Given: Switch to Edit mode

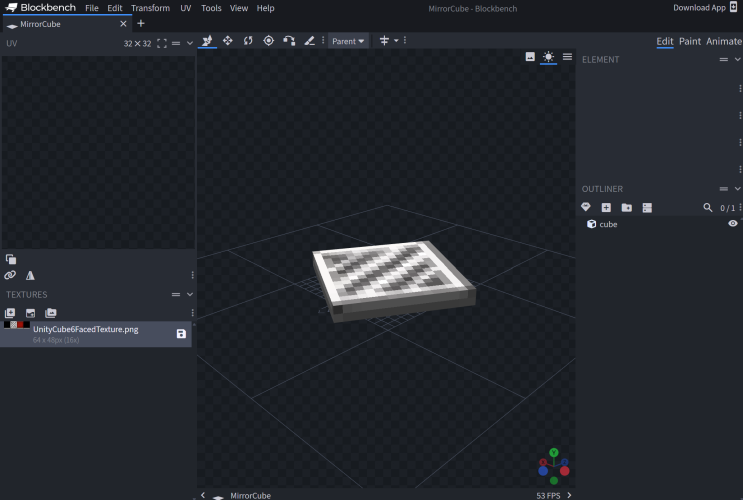Looking at the screenshot, I should [x=665, y=41].
